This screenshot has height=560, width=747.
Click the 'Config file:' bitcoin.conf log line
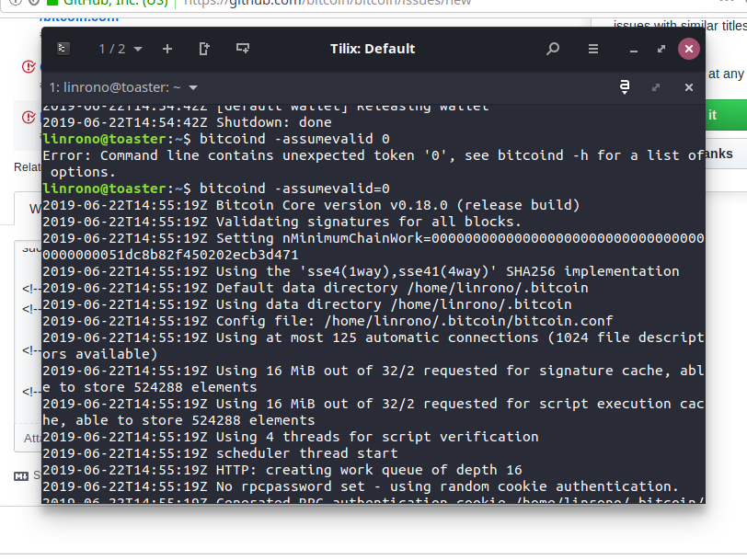328,321
